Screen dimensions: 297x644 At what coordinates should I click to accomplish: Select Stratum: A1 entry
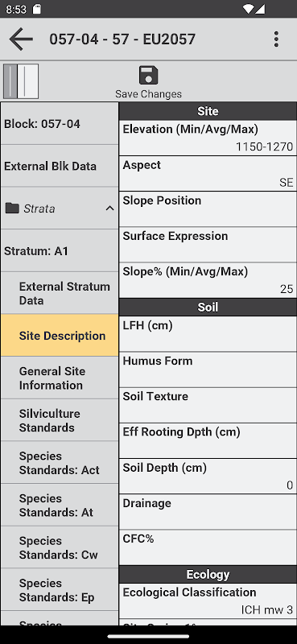tap(60, 251)
